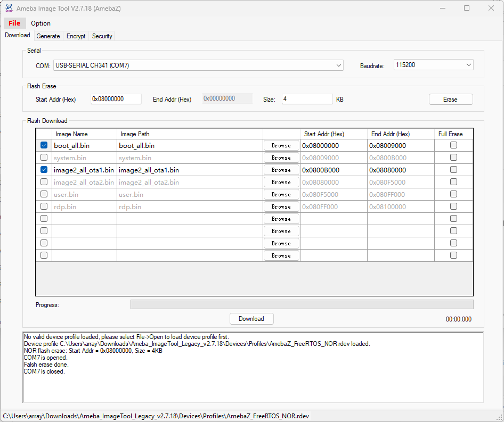Click the erase Size input field

(307, 99)
